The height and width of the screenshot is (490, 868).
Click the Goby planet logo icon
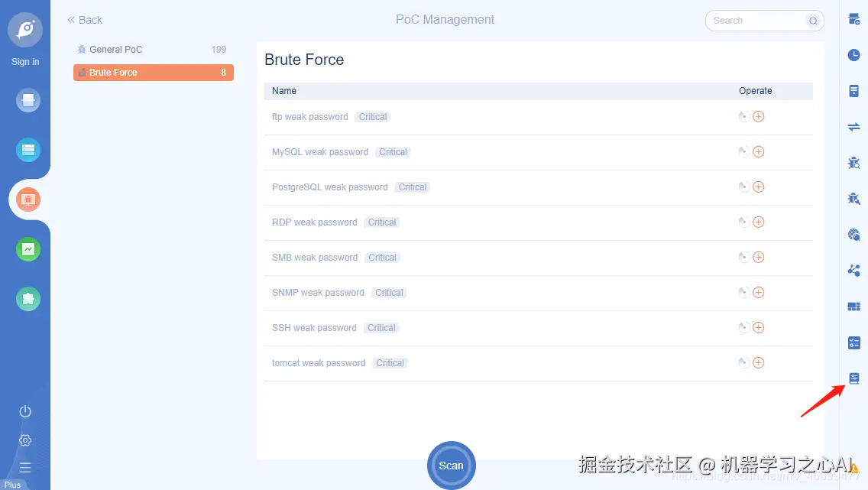pyautogui.click(x=25, y=29)
